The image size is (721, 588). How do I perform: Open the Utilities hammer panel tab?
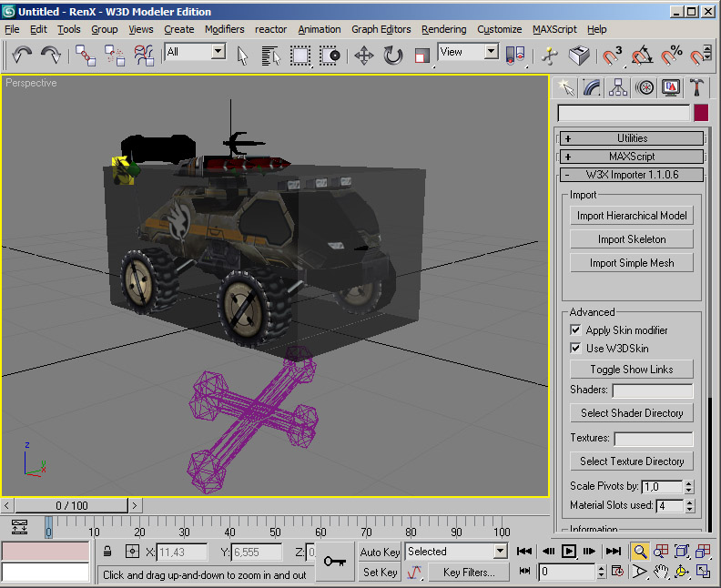tap(697, 87)
